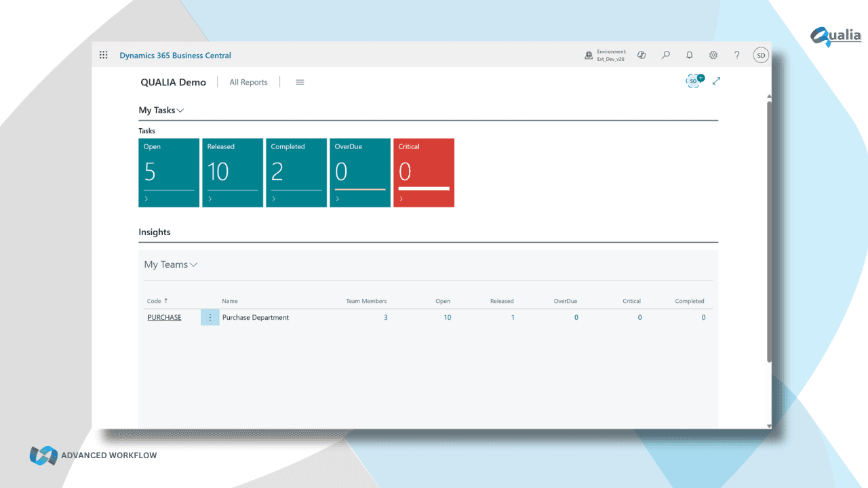Open the search magnifier icon
The image size is (868, 488).
666,56
